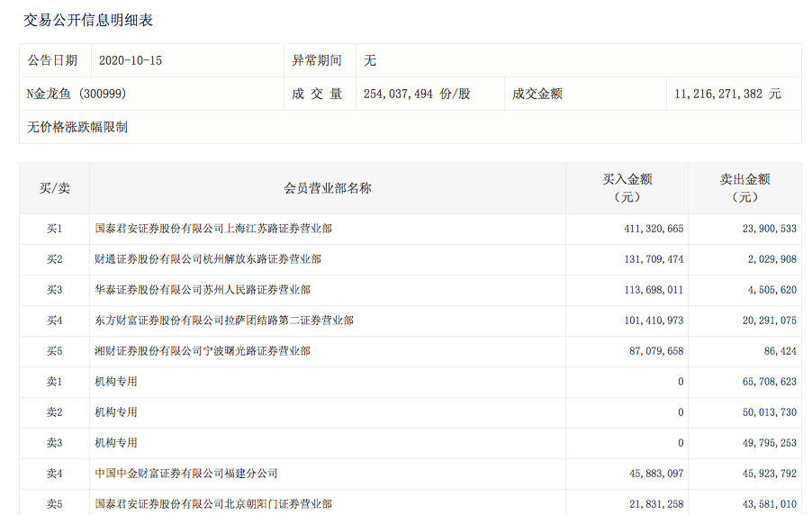Click 财通证券杭州解放东路证券营业部
The image size is (812, 515).
pyautogui.click(x=208, y=259)
